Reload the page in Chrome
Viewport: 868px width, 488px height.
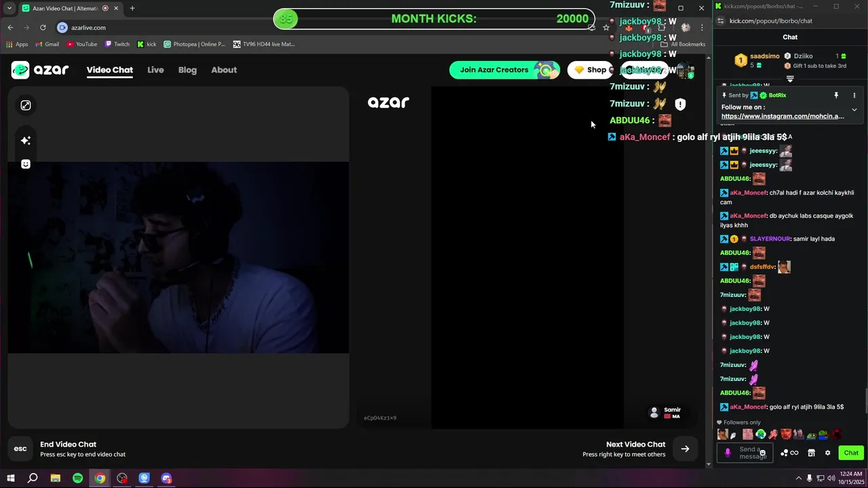tap(43, 28)
